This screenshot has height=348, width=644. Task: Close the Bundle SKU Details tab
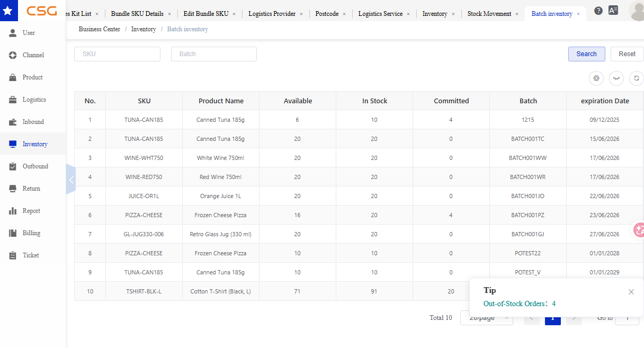(169, 14)
